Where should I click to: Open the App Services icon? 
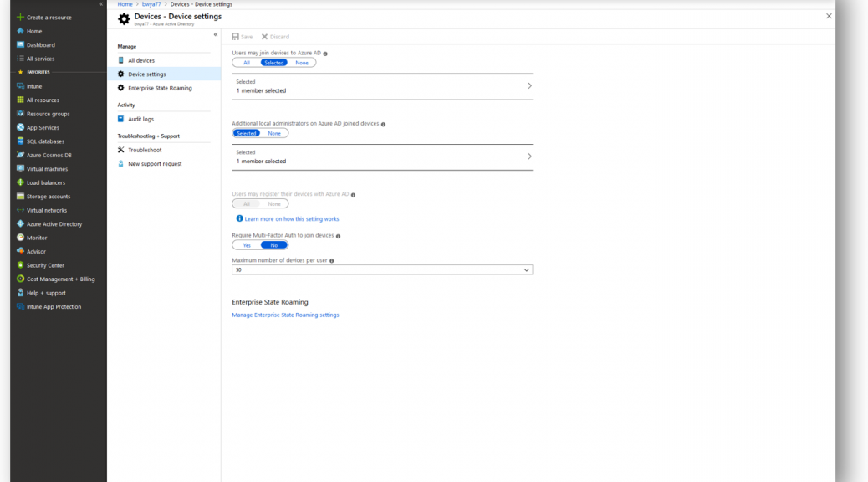click(20, 127)
